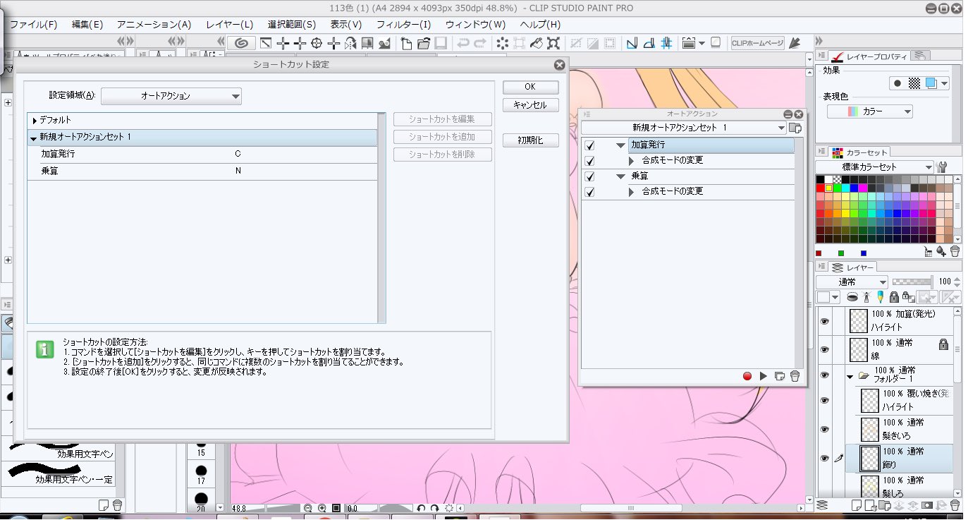Image resolution: width=980 pixels, height=532 pixels.
Task: Select the tone effect checkered icon
Action: [x=914, y=83]
